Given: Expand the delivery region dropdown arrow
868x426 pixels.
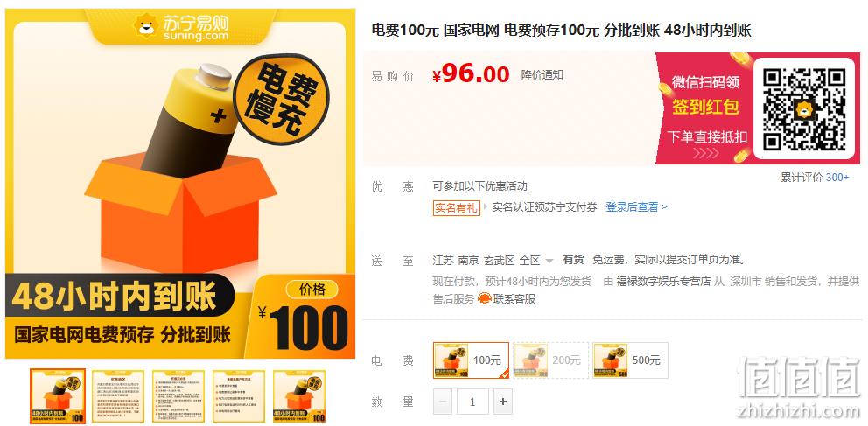Looking at the screenshot, I should [x=549, y=261].
